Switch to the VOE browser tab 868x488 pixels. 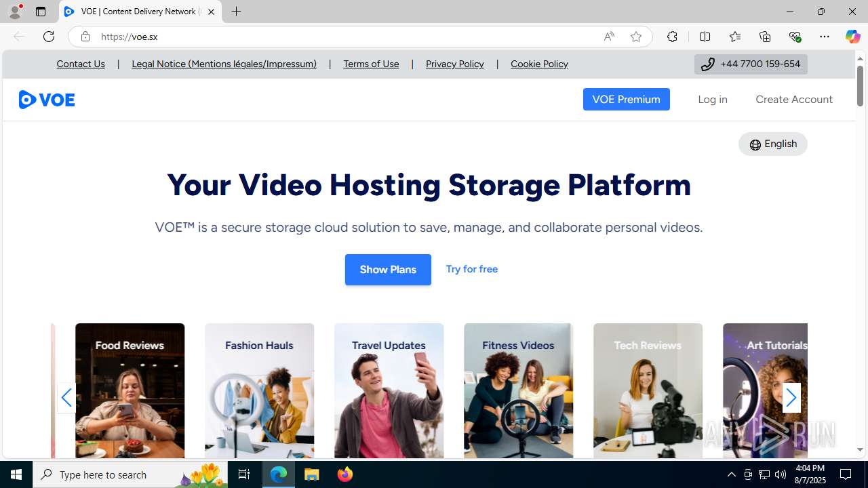[x=140, y=12]
